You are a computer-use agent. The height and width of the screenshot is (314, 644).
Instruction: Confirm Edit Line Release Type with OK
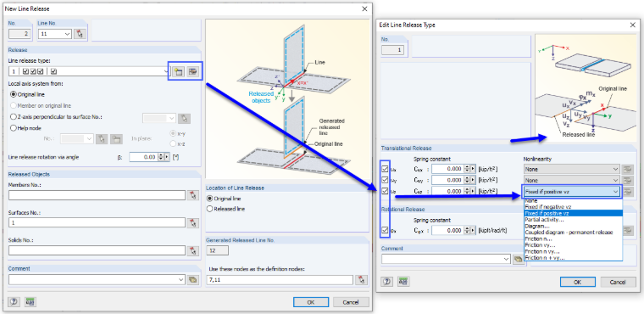click(577, 282)
